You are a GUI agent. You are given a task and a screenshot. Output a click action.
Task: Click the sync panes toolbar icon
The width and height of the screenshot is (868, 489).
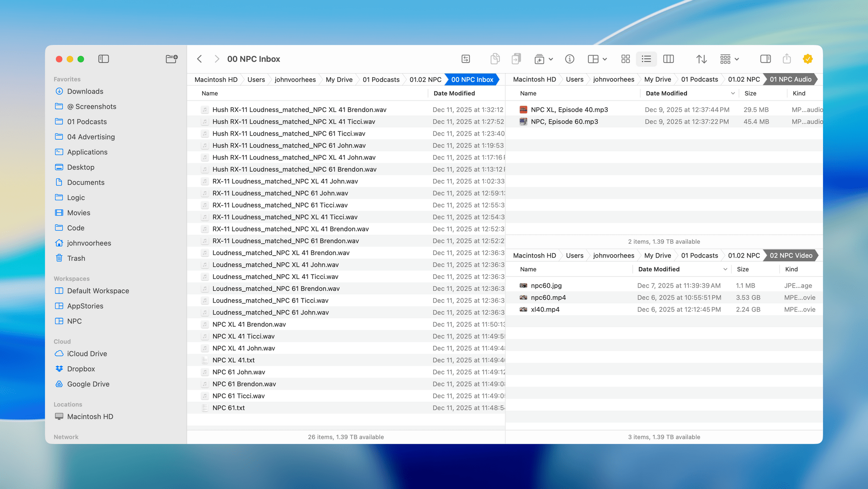465,59
